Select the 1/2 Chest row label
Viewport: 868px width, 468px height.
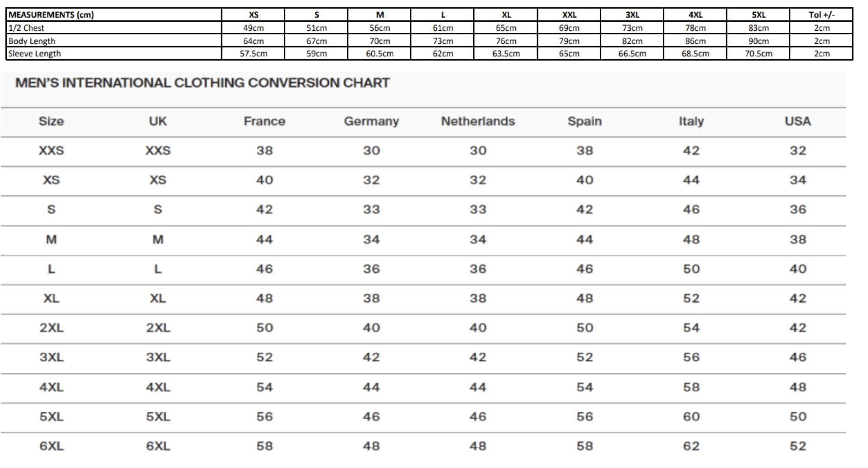26,28
